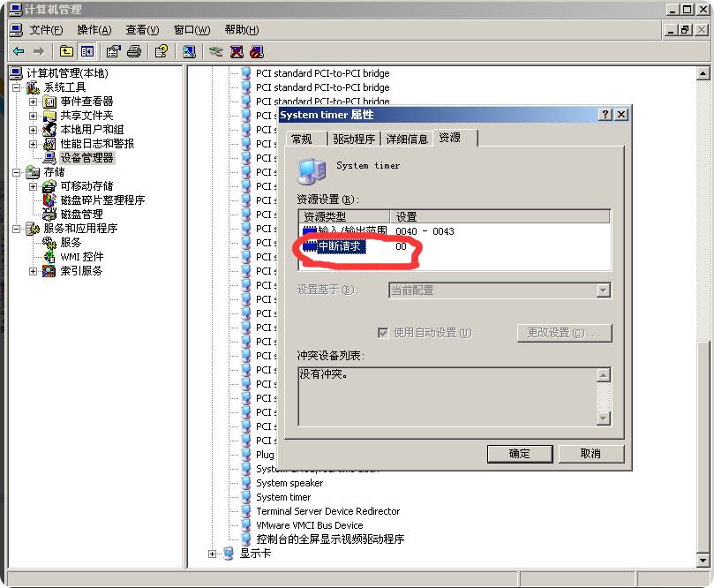Click the Print toolbar icon
The image size is (714, 588).
[x=134, y=51]
